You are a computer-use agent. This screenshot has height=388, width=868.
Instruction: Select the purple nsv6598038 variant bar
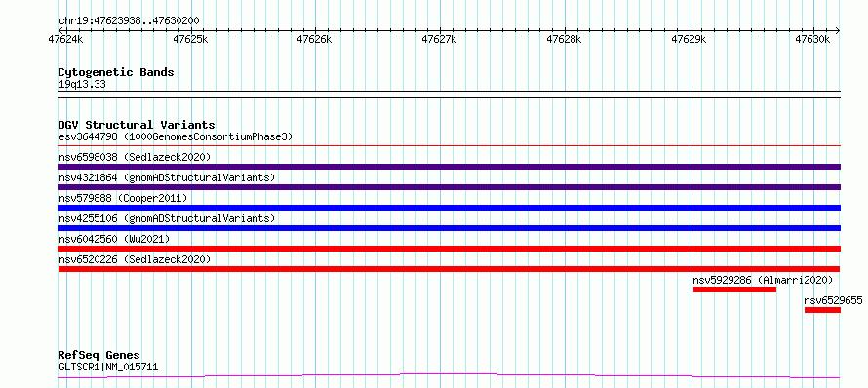point(449,167)
